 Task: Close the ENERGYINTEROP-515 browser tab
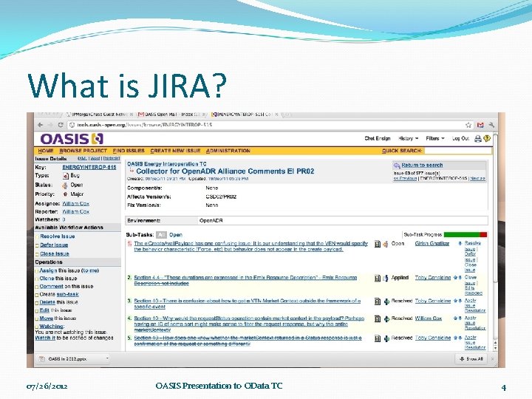point(277,115)
